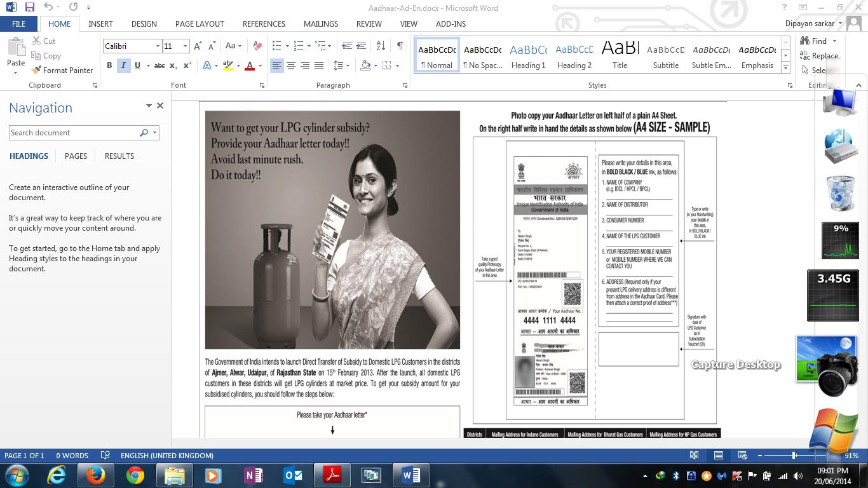Close the Navigation pane
The image size is (868, 488).
[x=160, y=105]
